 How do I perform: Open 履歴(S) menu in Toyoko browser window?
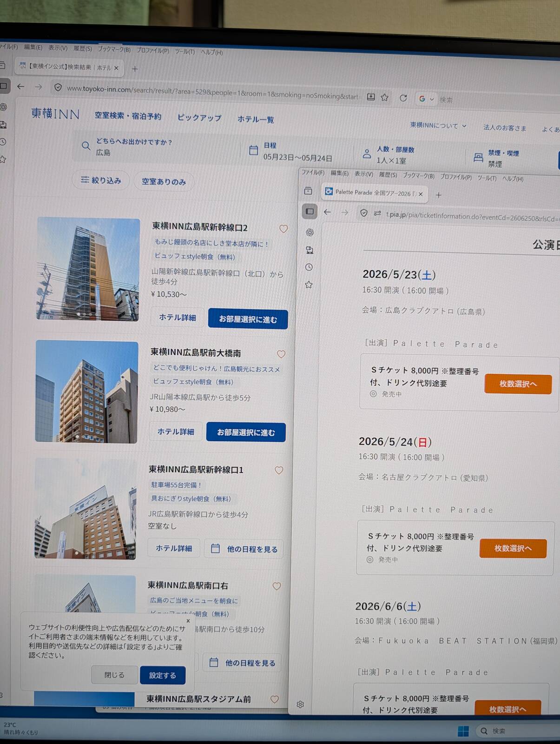point(83,48)
